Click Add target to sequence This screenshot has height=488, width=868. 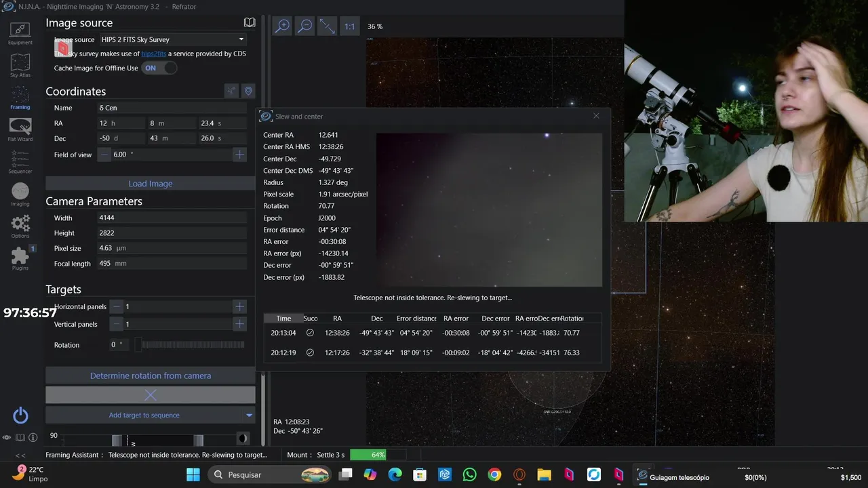[144, 415]
